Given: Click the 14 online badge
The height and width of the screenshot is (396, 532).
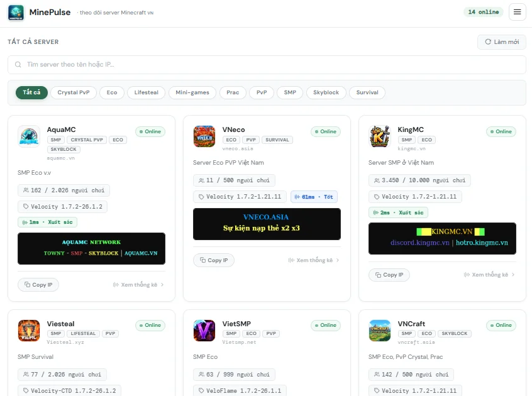Looking at the screenshot, I should 484,12.
